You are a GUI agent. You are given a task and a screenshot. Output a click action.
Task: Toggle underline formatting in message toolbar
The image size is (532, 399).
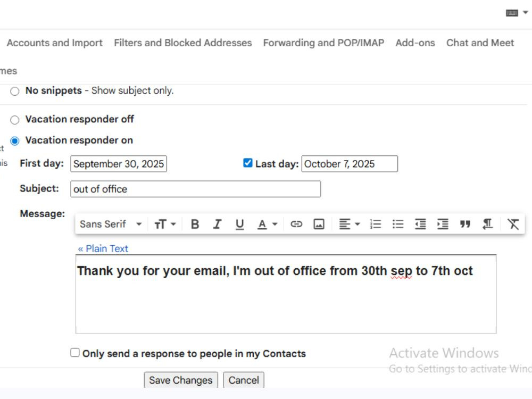239,225
